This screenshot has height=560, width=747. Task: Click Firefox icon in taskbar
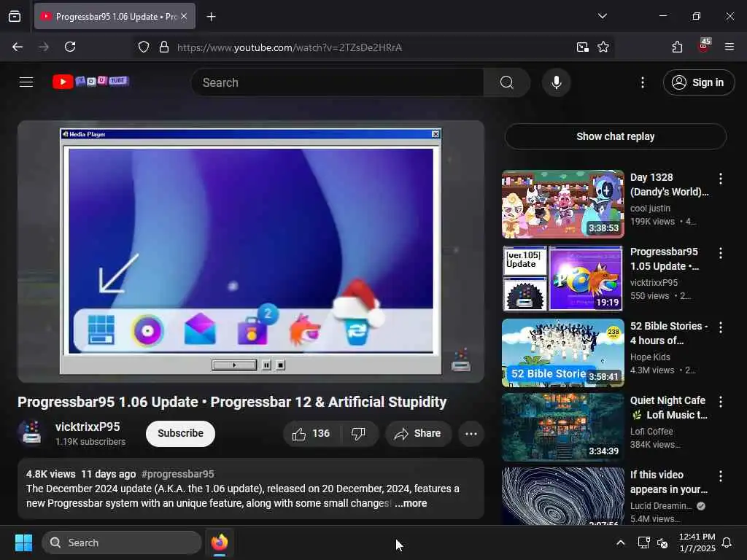pyautogui.click(x=219, y=542)
